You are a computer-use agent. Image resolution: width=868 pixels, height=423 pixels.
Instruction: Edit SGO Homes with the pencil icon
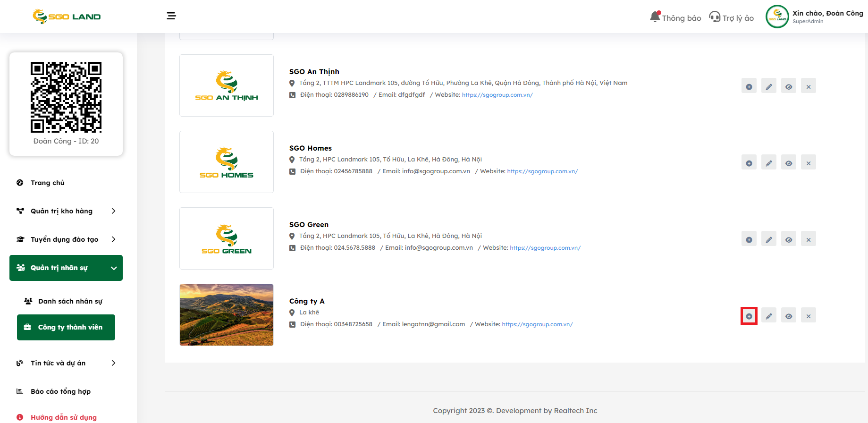coord(768,163)
